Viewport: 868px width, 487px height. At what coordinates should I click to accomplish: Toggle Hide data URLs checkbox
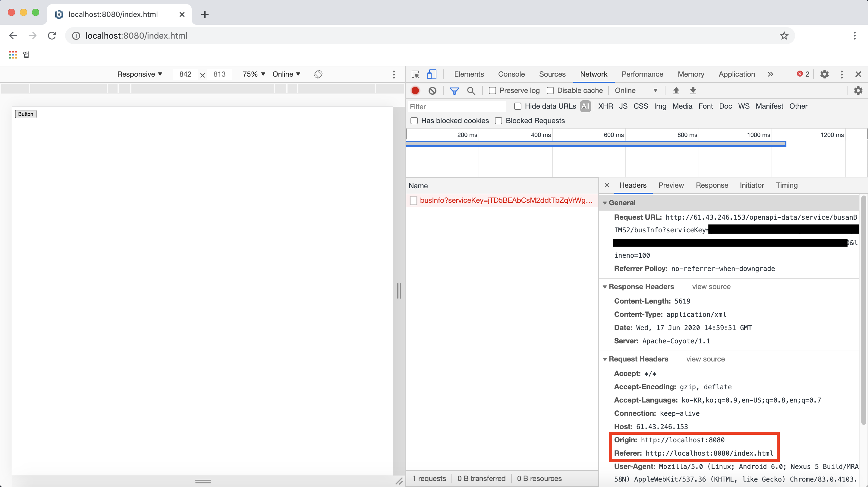(517, 106)
